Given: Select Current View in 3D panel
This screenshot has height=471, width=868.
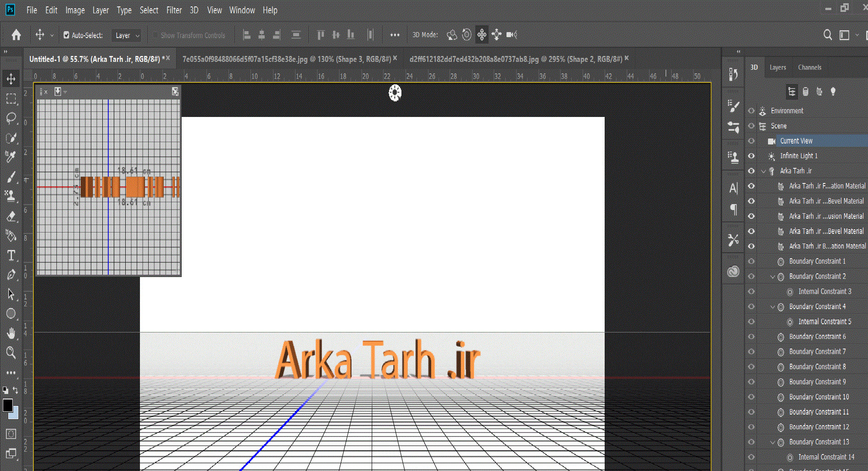Looking at the screenshot, I should [x=796, y=141].
